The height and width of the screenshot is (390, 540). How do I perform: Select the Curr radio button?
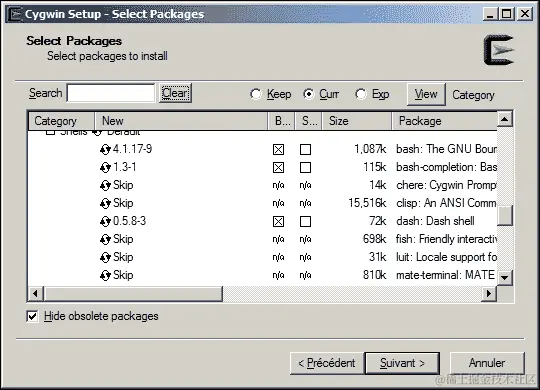[308, 94]
